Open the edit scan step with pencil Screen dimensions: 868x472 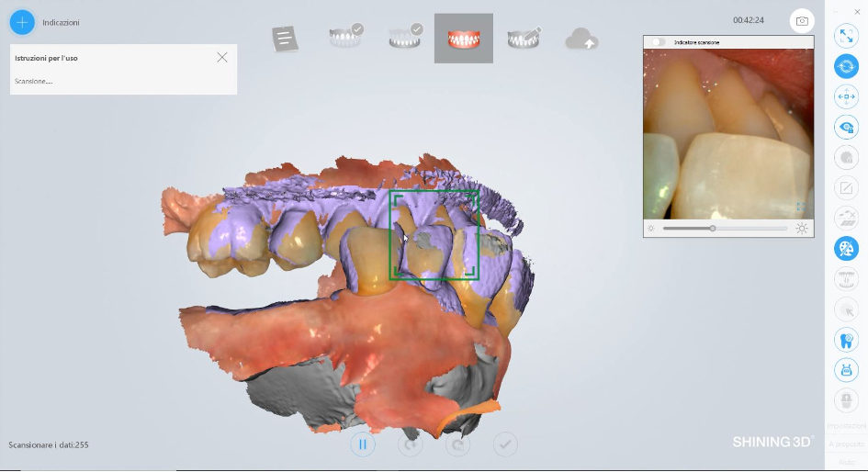pos(524,39)
